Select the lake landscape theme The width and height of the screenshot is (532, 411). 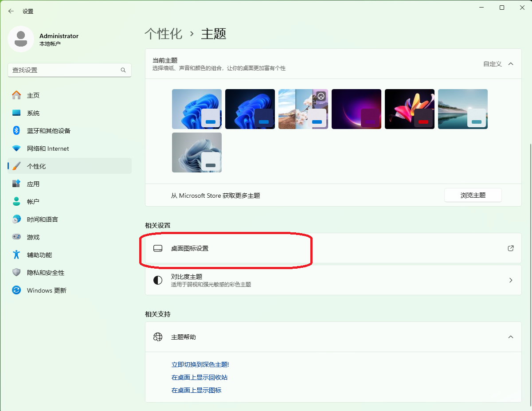tap(463, 109)
